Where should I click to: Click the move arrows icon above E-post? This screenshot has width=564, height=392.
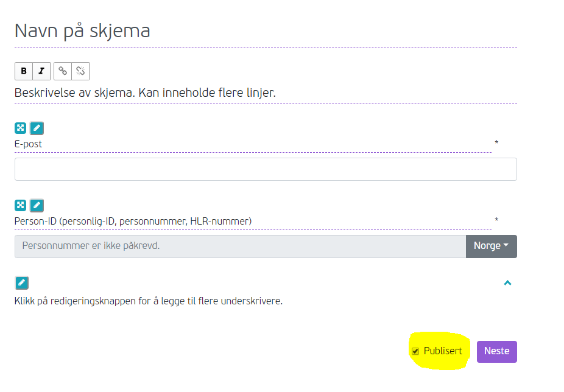point(21,128)
